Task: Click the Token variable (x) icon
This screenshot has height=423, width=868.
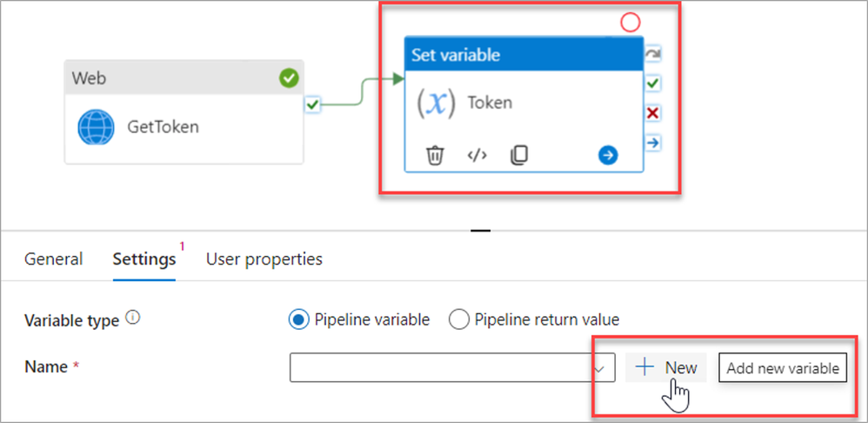Action: [435, 103]
